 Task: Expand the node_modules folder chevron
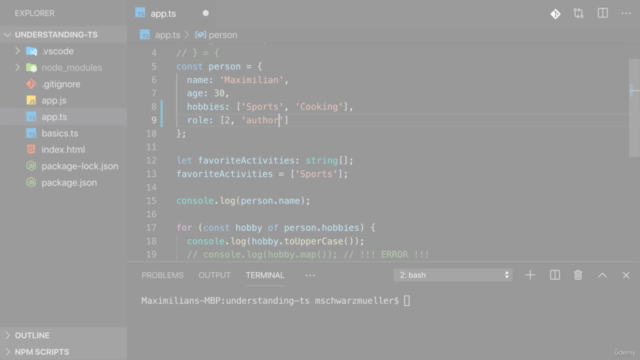pos(17,67)
